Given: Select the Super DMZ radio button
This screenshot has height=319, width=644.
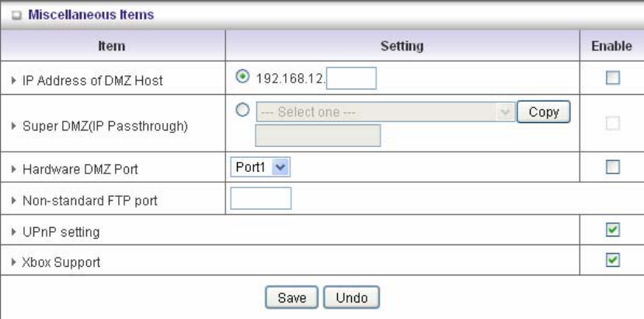Looking at the screenshot, I should [x=242, y=110].
